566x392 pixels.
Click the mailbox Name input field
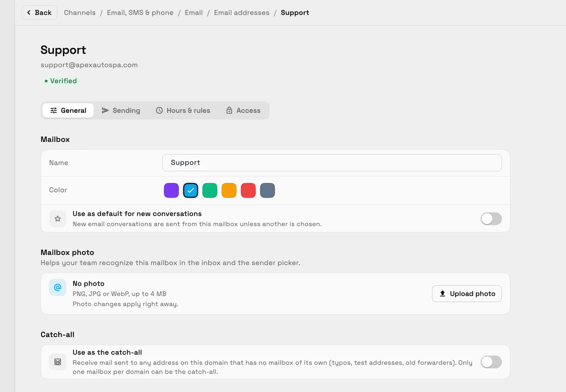tap(332, 163)
